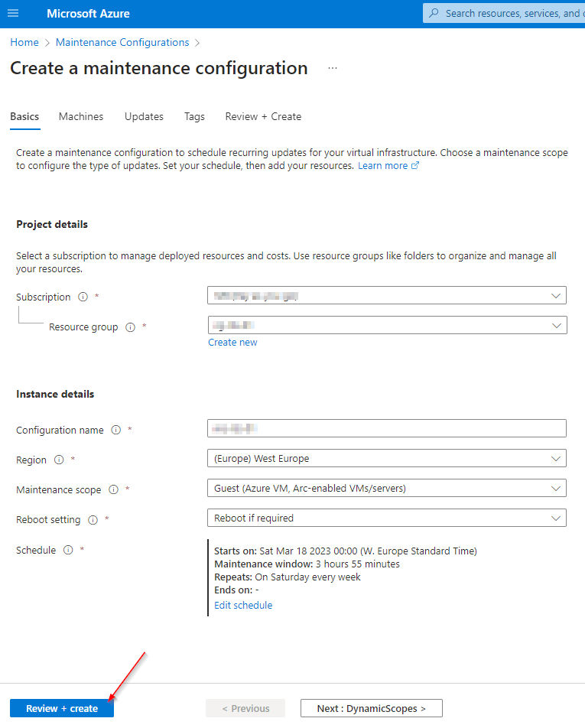Click the Reboot setting info icon
This screenshot has height=728, width=585.
[93, 520]
